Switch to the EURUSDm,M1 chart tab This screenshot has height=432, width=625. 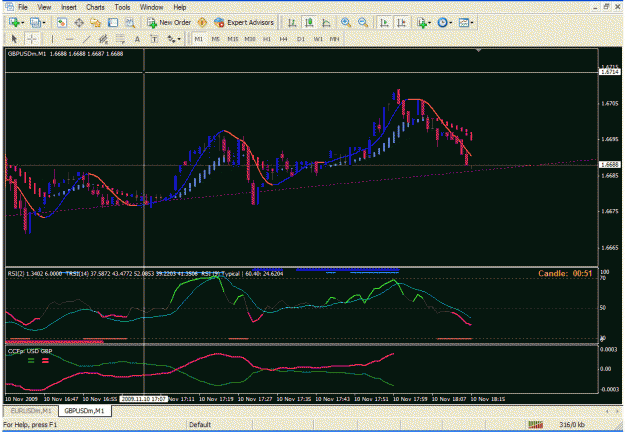[31, 410]
